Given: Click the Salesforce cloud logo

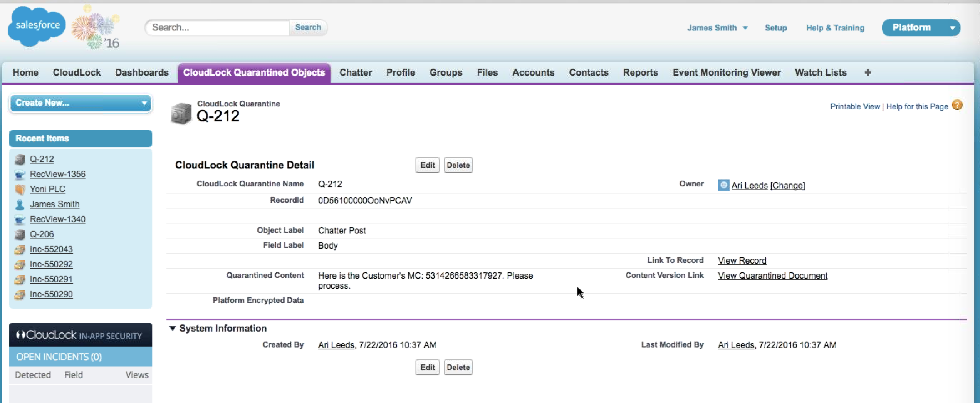Looking at the screenshot, I should pos(37,26).
